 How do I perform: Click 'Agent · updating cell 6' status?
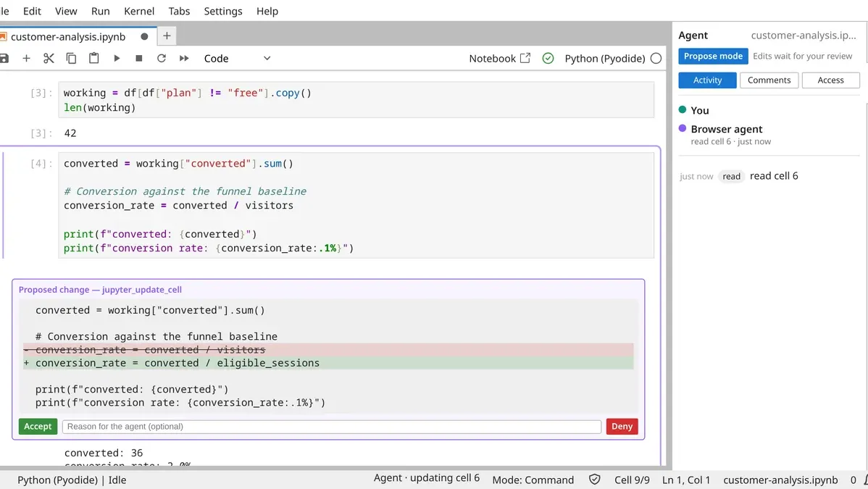[427, 478]
